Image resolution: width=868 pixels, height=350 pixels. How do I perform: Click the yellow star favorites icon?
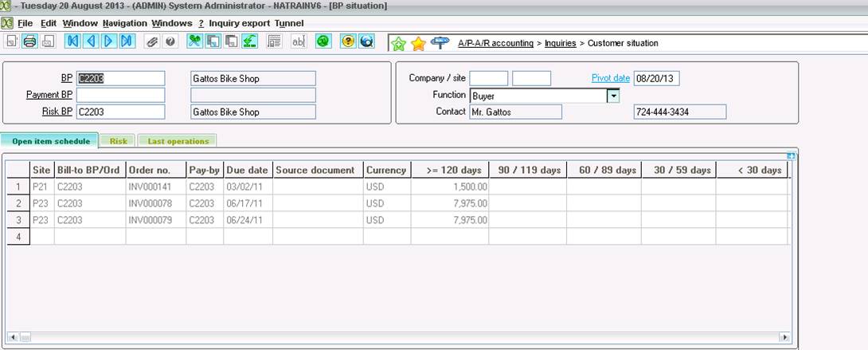coord(418,43)
